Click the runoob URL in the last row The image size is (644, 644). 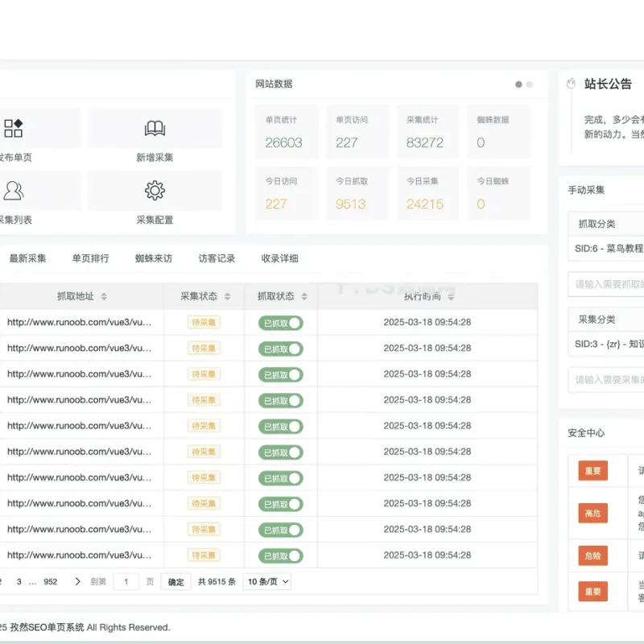79,555
